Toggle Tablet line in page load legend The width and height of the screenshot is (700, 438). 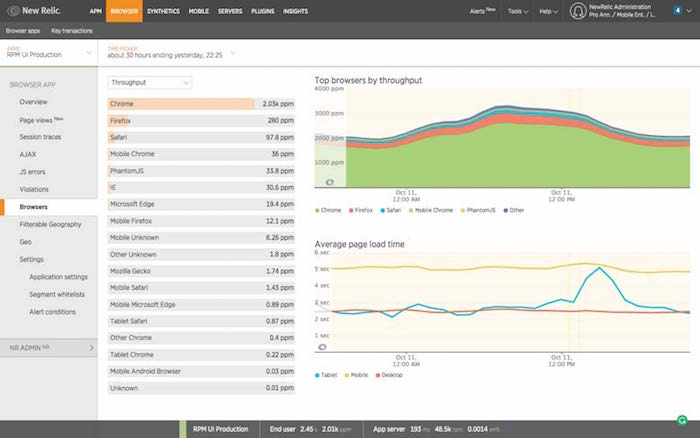click(326, 375)
